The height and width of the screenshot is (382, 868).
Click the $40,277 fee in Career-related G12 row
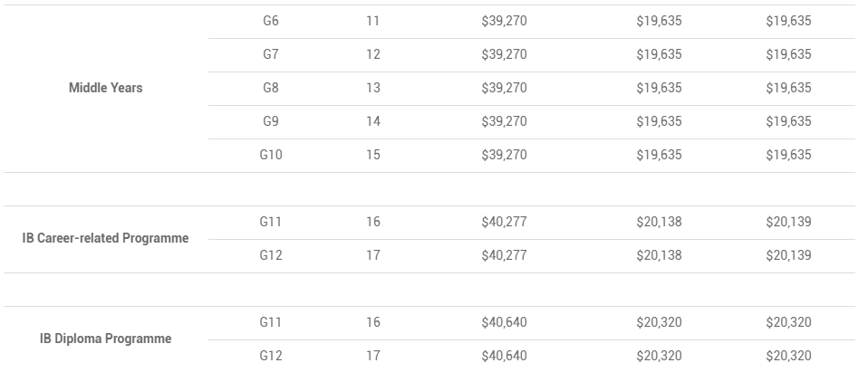(504, 255)
